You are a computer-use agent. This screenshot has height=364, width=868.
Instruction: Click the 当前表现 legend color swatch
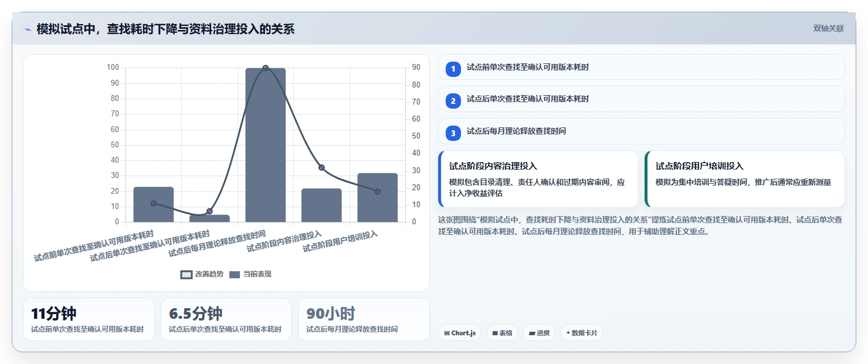pos(235,275)
